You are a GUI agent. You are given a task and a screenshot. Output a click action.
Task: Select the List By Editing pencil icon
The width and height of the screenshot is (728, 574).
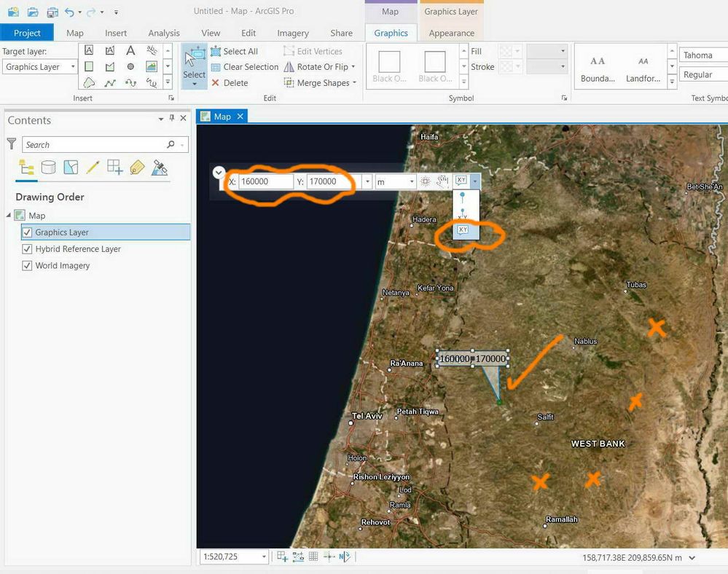[x=93, y=168]
